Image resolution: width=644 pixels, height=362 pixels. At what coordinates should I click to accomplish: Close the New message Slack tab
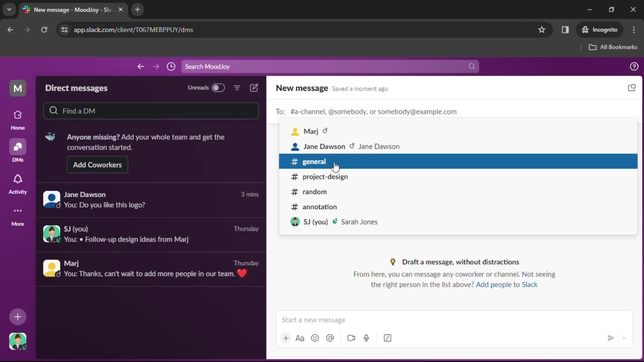[120, 10]
